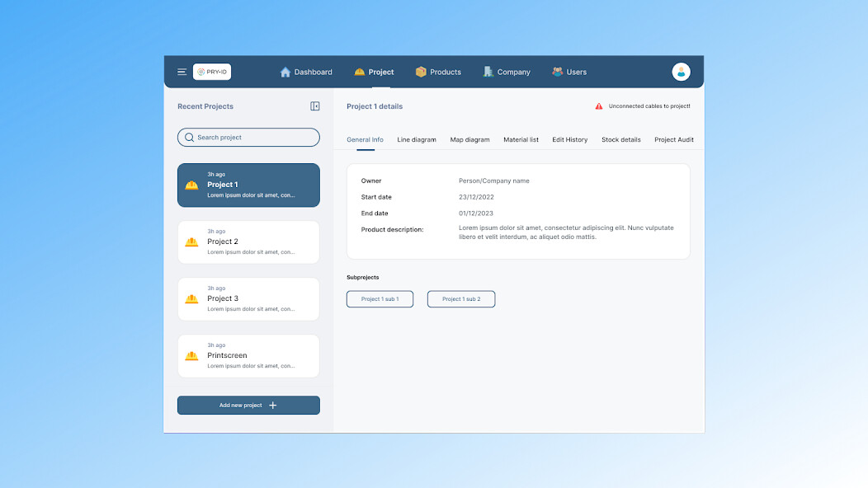Select the Stock details tab
This screenshot has width=868, height=488.
[x=621, y=140]
